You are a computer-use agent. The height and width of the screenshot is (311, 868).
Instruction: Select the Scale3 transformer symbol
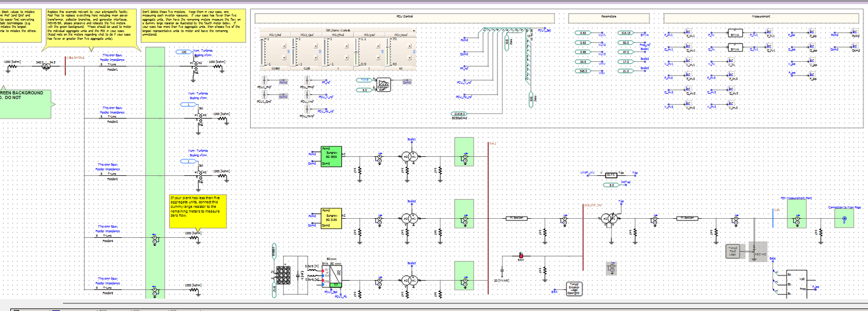tap(410, 281)
